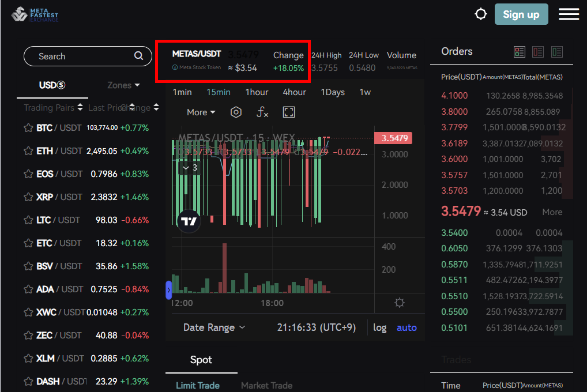Open the Date Range dropdown

click(215, 327)
